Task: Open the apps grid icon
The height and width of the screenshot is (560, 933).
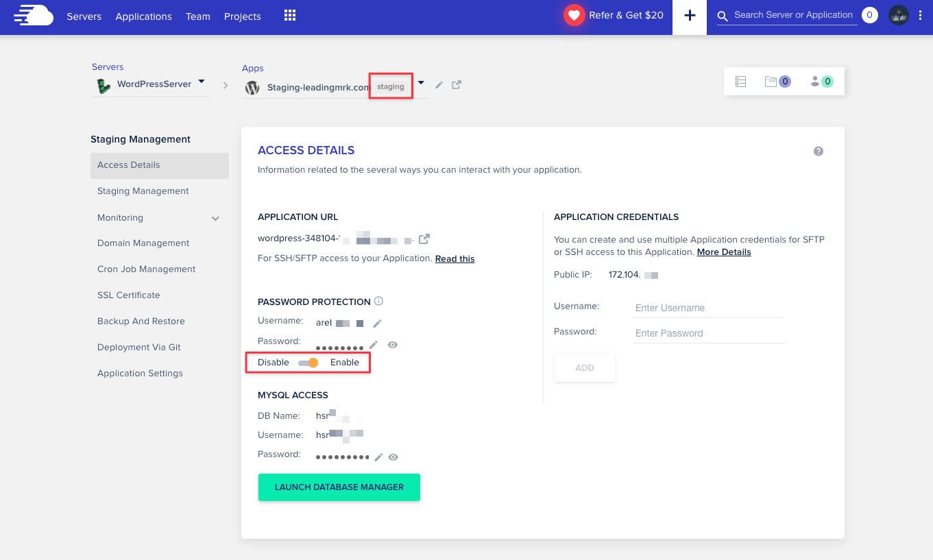Action: pos(290,15)
